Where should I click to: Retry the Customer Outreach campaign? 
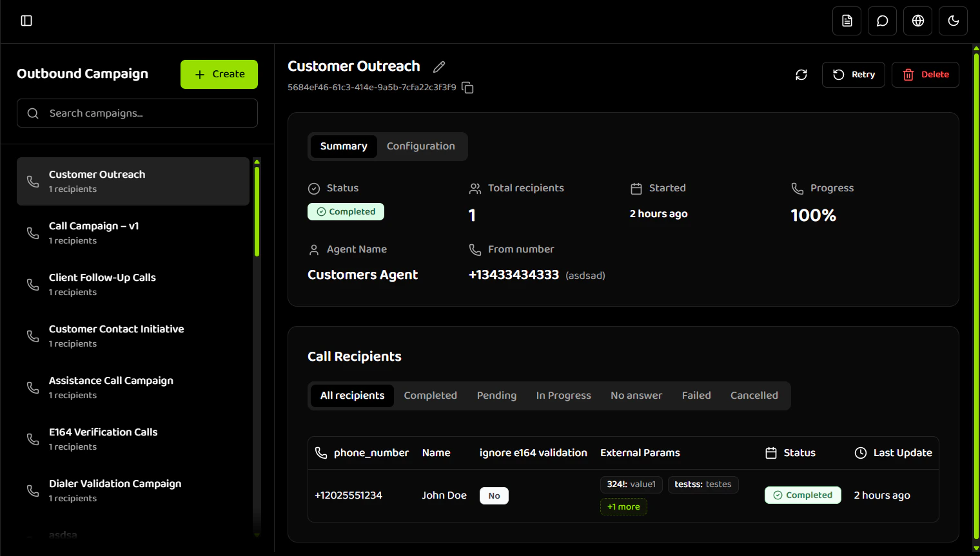point(853,75)
